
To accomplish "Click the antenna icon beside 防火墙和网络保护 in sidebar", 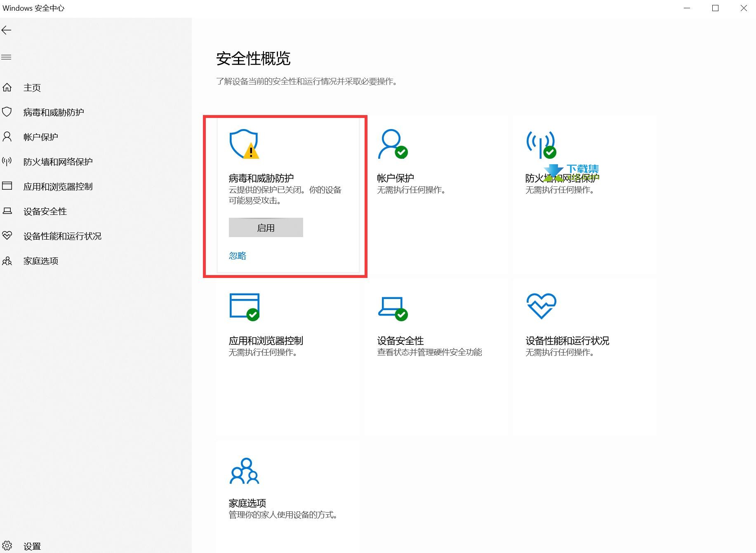I will (x=7, y=161).
